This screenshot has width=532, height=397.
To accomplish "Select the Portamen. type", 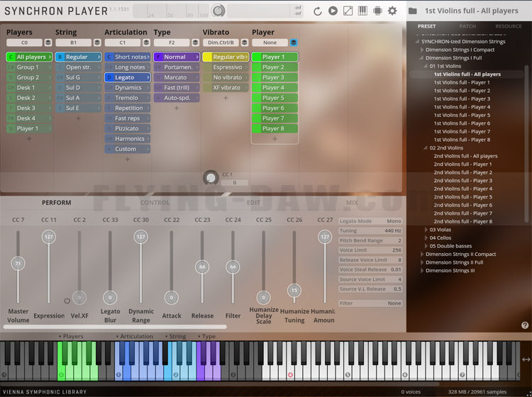I will pyautogui.click(x=177, y=67).
